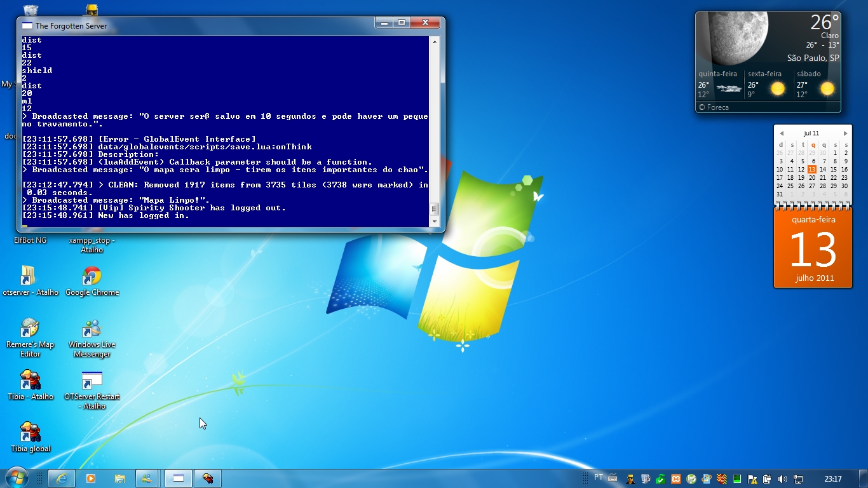Go to next month in calendar gadget

point(845,133)
